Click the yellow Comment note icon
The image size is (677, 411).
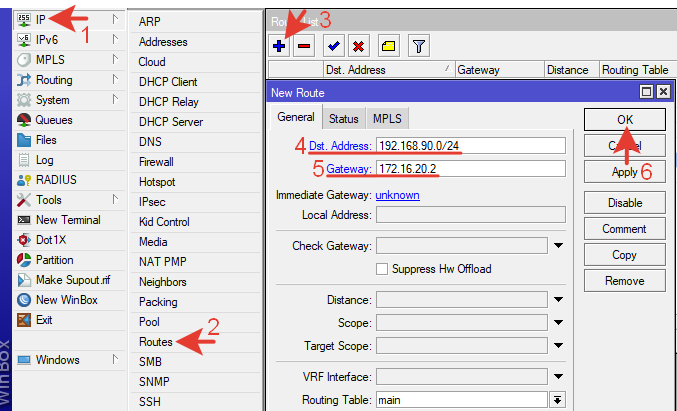(388, 46)
